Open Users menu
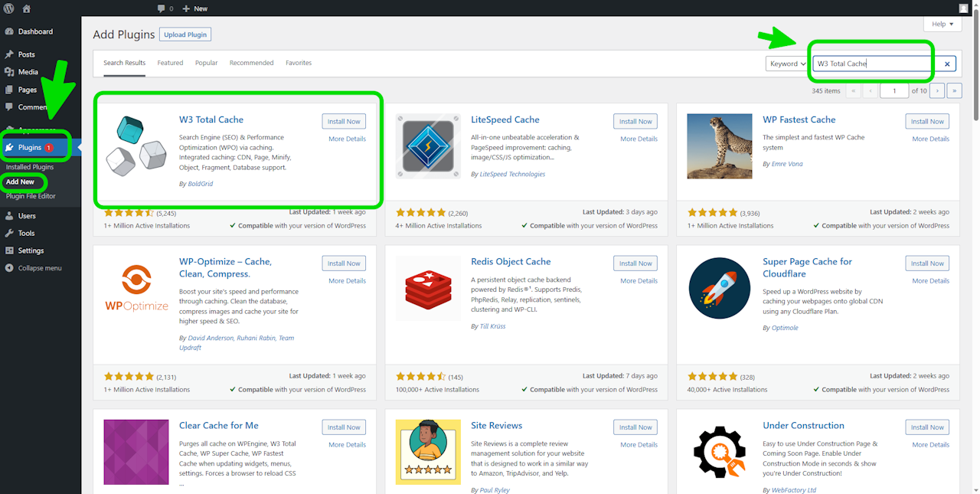This screenshot has height=494, width=980. (27, 216)
